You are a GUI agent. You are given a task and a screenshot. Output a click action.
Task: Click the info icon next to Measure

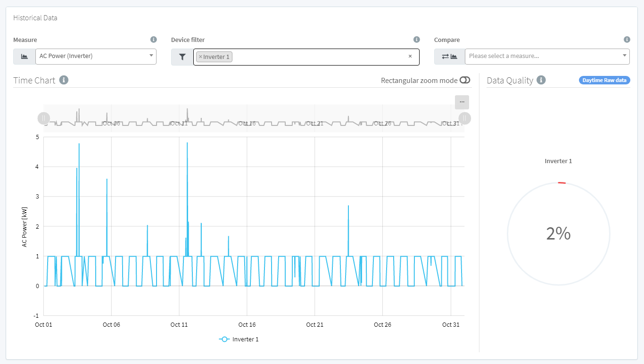point(153,40)
